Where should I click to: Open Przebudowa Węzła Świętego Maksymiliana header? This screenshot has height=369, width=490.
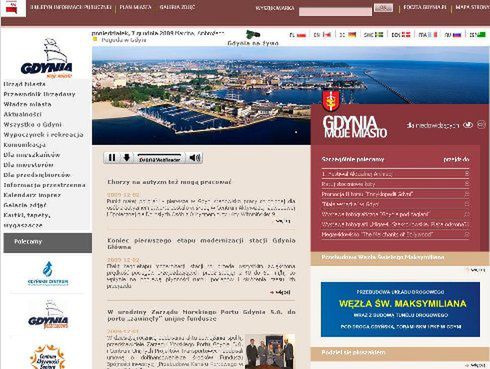click(x=383, y=257)
